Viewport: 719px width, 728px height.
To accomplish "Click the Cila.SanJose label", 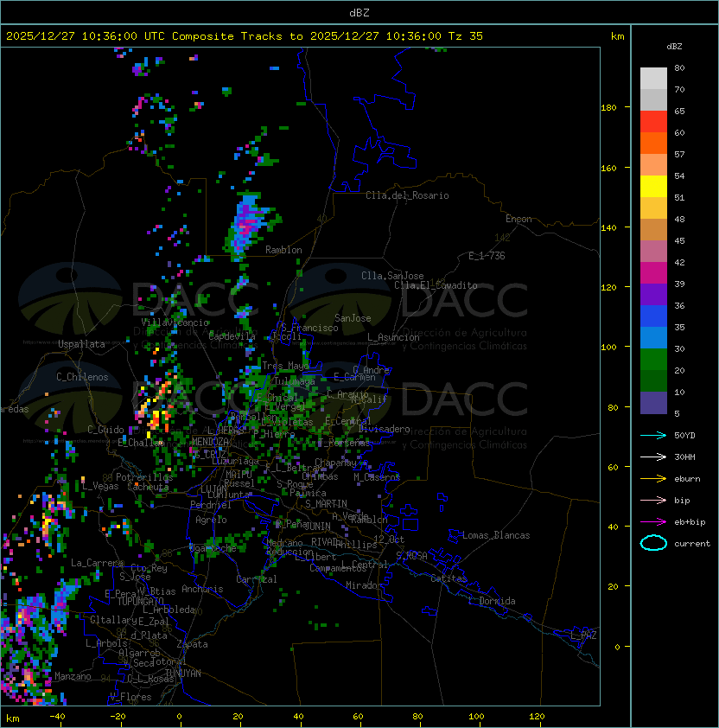I will click(x=392, y=276).
